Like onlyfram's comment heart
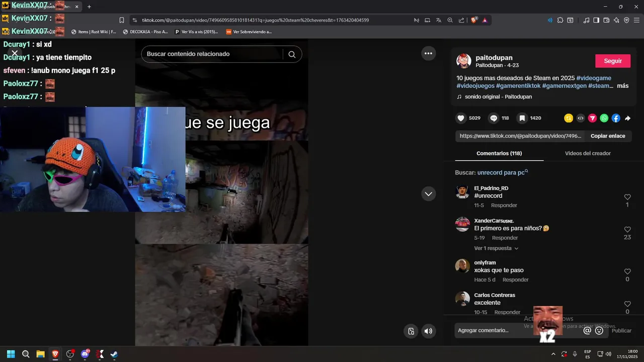This screenshot has width=644, height=362. [627, 271]
